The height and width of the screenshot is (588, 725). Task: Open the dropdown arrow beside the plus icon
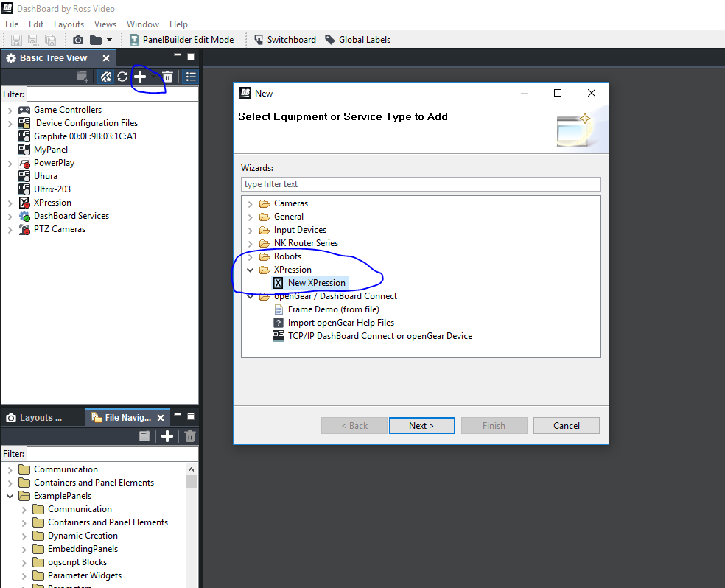point(153,77)
